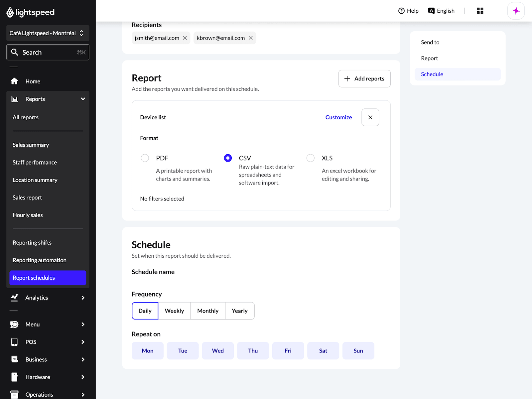This screenshot has width=532, height=399.
Task: Select PDF format radio button
Action: pyautogui.click(x=145, y=158)
